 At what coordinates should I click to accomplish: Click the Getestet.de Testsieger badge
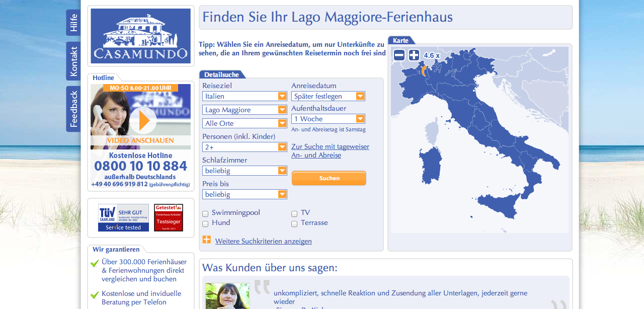pyautogui.click(x=169, y=217)
